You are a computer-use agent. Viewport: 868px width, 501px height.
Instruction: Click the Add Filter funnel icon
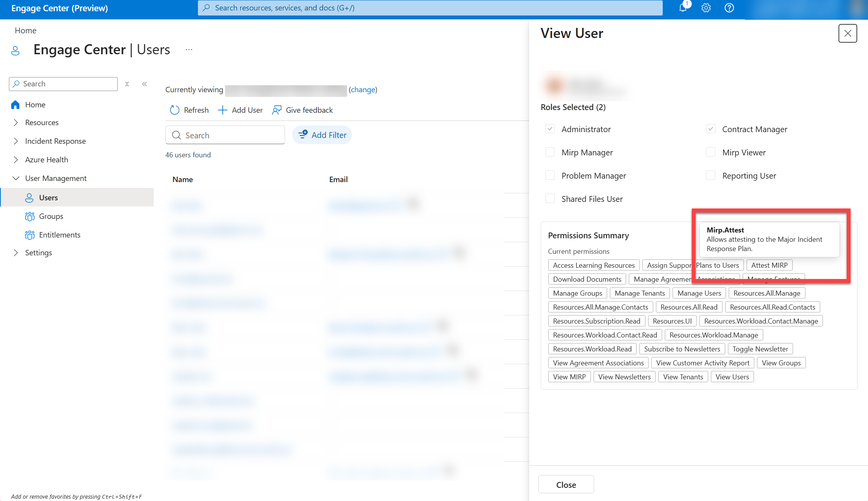pyautogui.click(x=303, y=134)
